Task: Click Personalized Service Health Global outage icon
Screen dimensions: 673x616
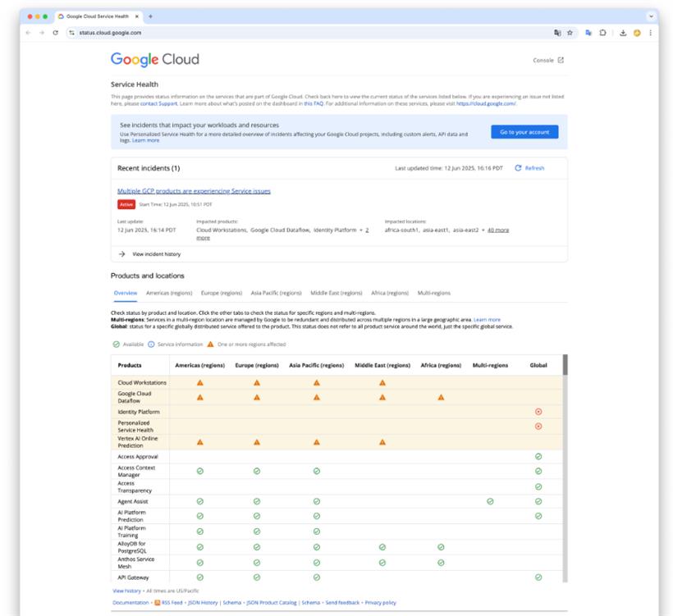Action: click(538, 426)
